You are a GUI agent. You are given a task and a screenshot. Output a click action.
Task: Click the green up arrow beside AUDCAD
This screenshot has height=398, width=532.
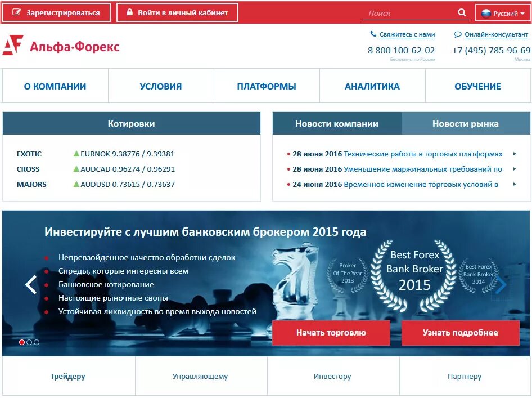pos(76,169)
